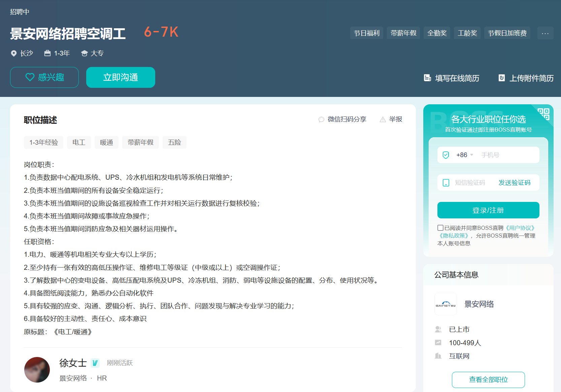
Task: Click the 登录/注册 button
Action: (488, 210)
